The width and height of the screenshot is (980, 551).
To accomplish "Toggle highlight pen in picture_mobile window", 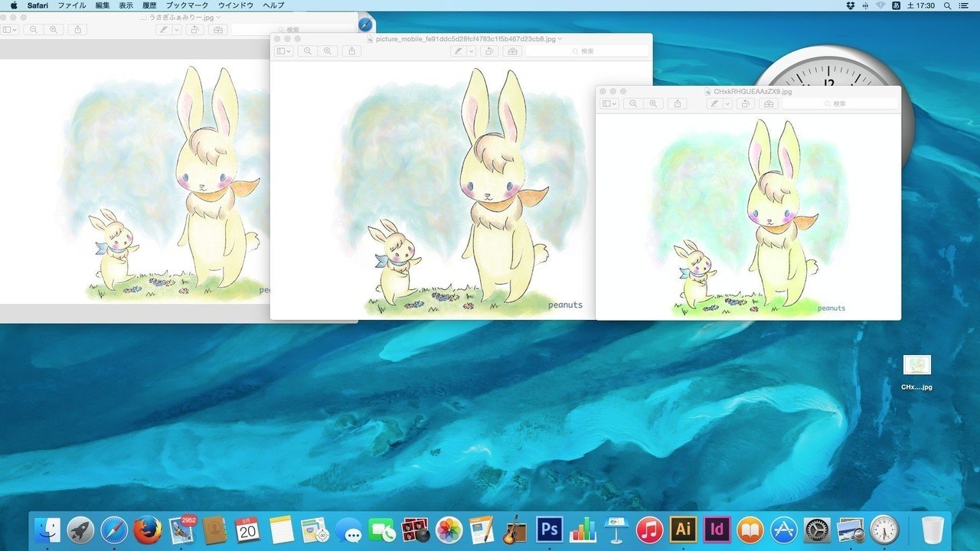I will (x=459, y=51).
